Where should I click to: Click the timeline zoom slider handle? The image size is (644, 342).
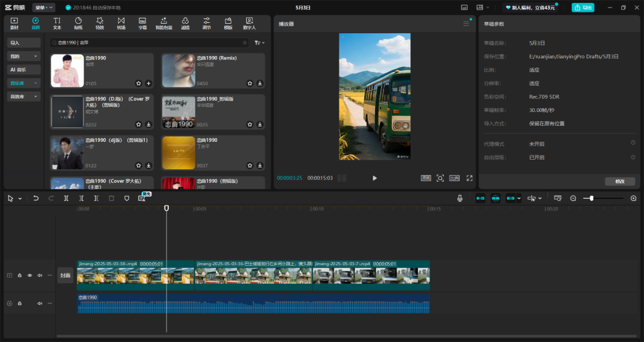coord(592,198)
